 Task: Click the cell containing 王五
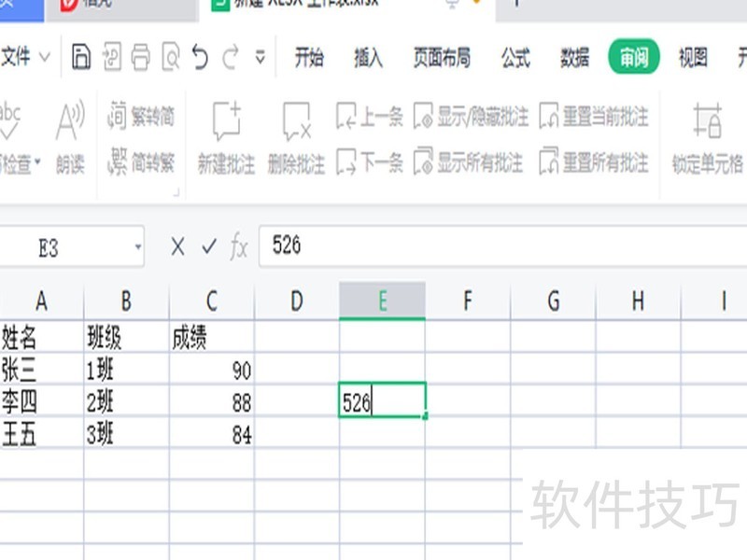click(42, 433)
